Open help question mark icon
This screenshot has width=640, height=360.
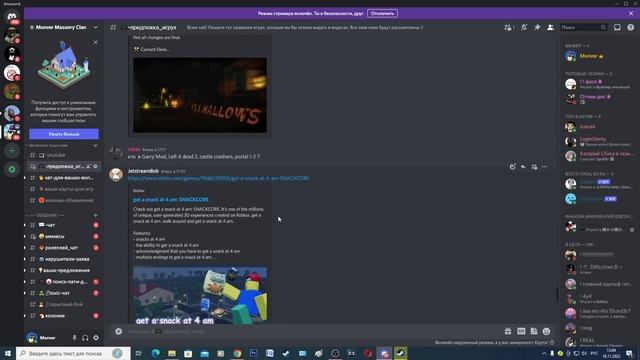click(x=631, y=27)
